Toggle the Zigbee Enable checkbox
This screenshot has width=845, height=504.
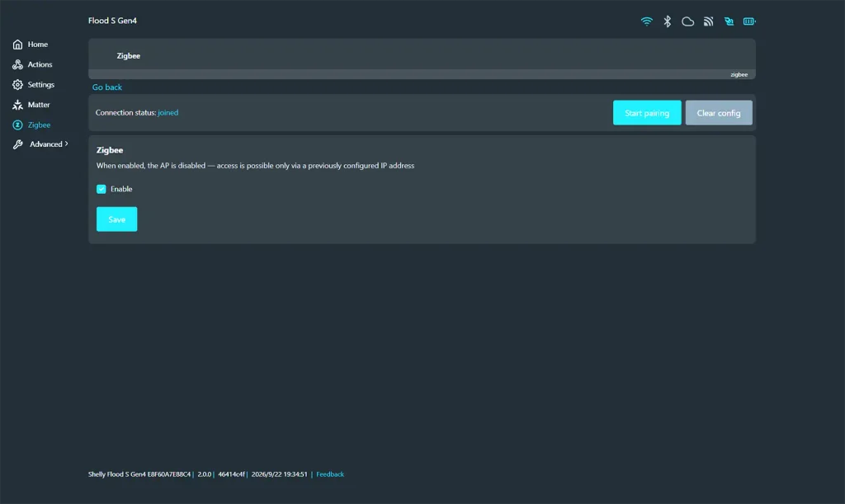point(101,189)
